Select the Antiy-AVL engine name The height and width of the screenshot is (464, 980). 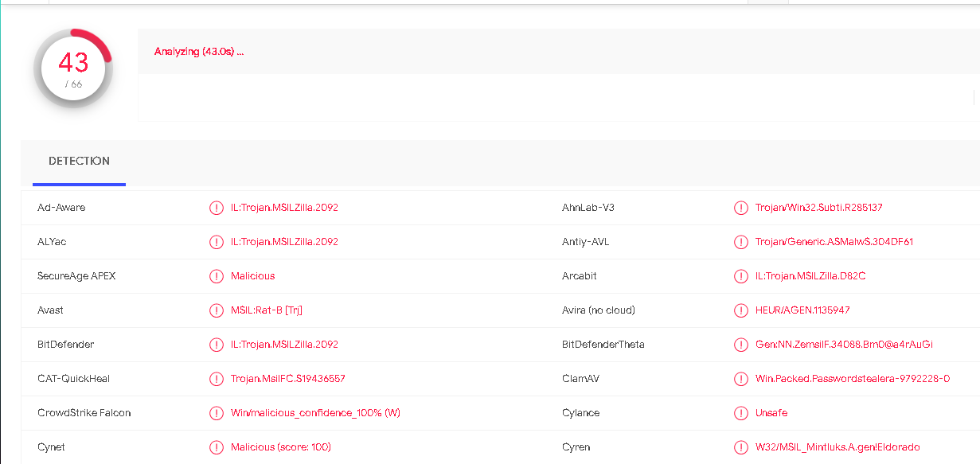(585, 242)
